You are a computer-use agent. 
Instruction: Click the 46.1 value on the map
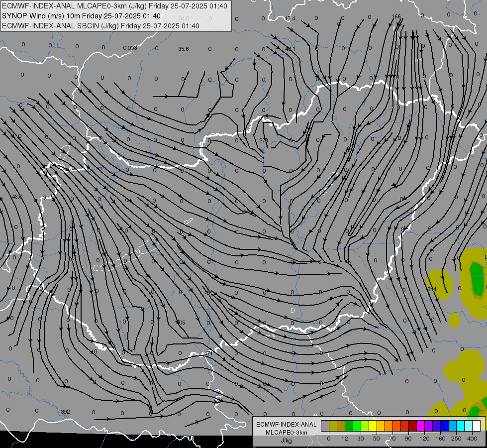tap(290, 49)
